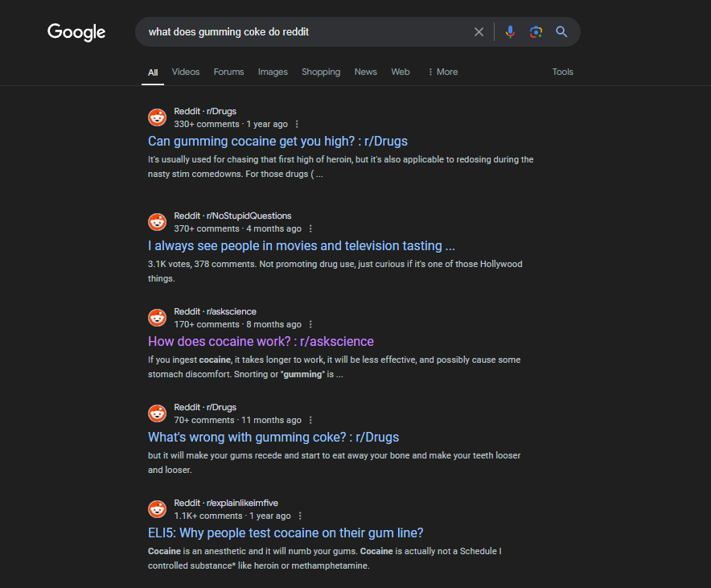
Task: Click snippet starting 'It's usually used for chasing'
Action: [x=340, y=167]
